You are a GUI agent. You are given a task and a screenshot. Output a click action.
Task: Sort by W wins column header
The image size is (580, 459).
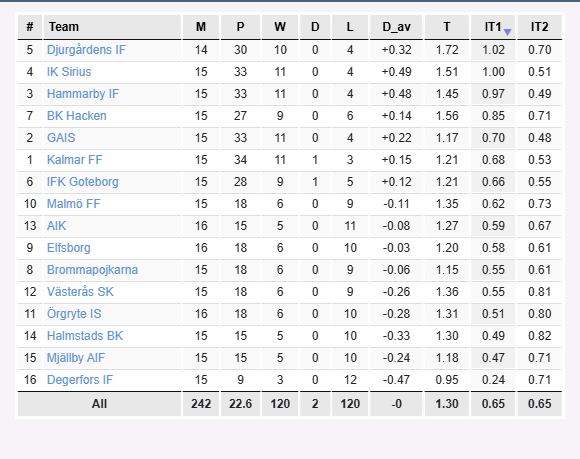(280, 27)
